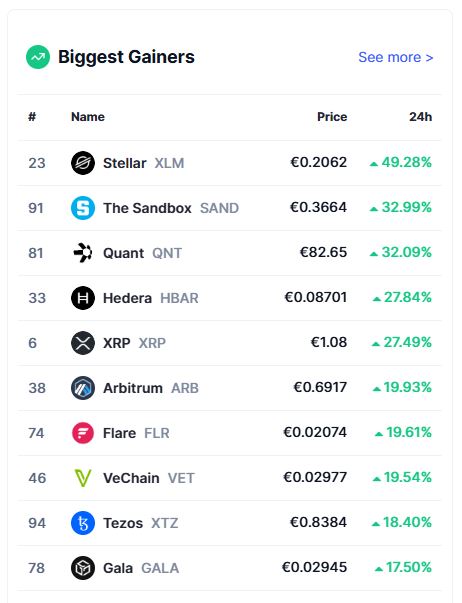Viewport: 462px width, 603px height.
Task: Sort by the 24h column header
Action: (420, 117)
